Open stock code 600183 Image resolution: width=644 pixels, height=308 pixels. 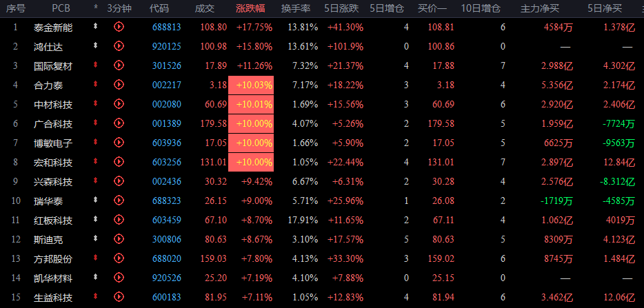point(167,298)
